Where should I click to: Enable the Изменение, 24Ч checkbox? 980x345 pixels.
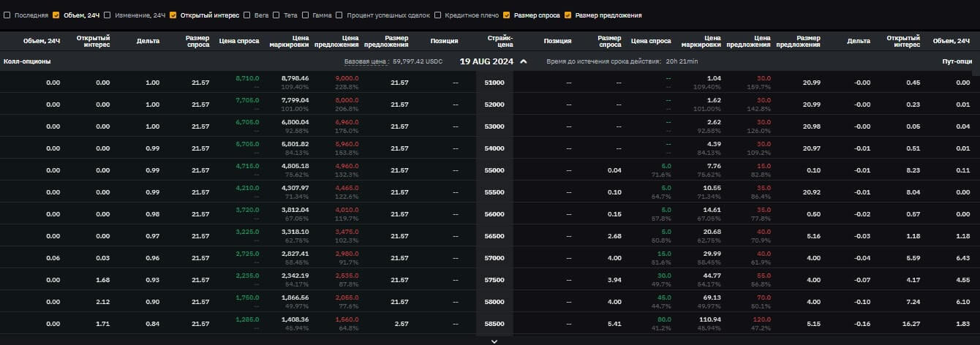point(108,15)
